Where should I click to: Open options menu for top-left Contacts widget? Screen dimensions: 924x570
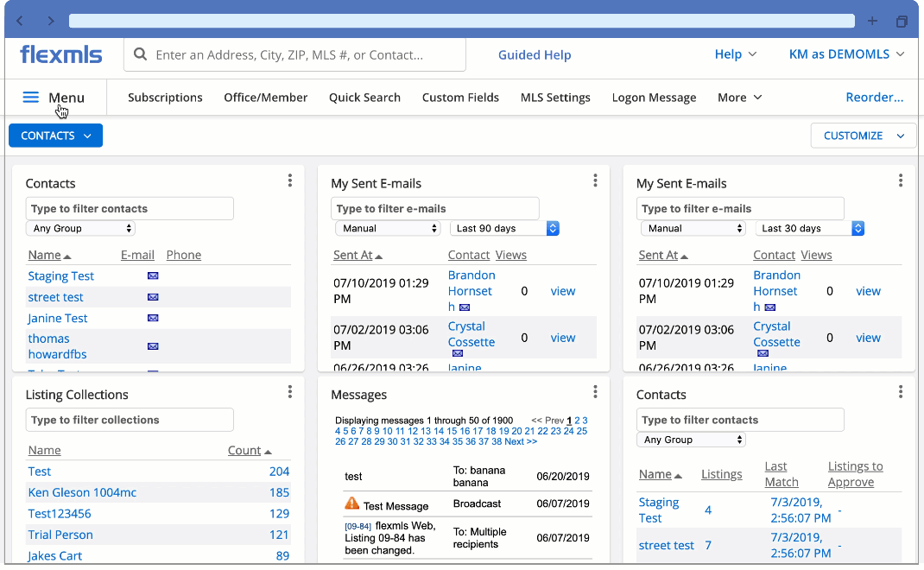[290, 180]
